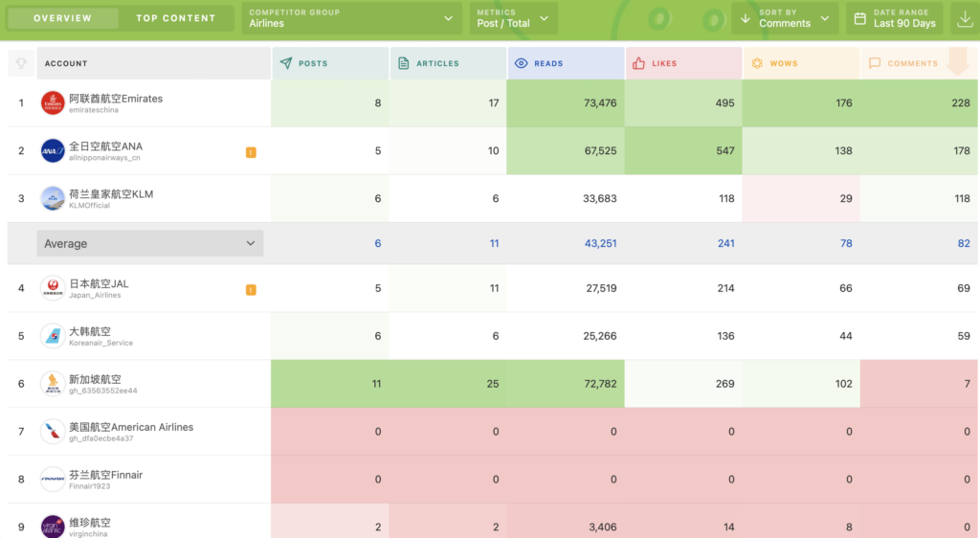Click the Singapore Airlines reads value 72,782
This screenshot has width=980, height=538.
pos(600,384)
